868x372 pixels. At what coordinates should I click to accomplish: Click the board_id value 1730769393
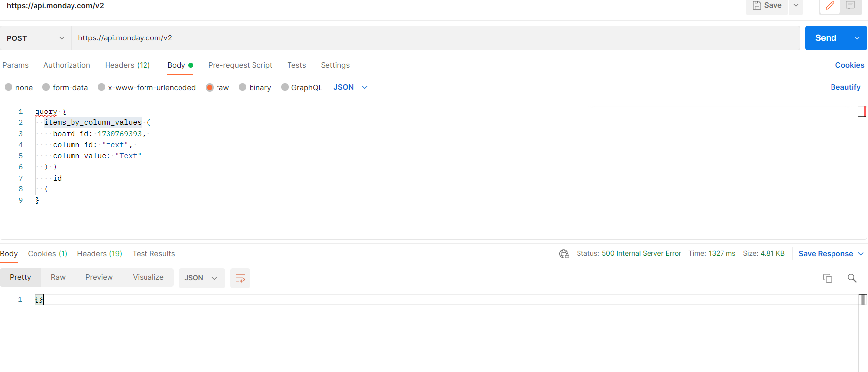(119, 134)
